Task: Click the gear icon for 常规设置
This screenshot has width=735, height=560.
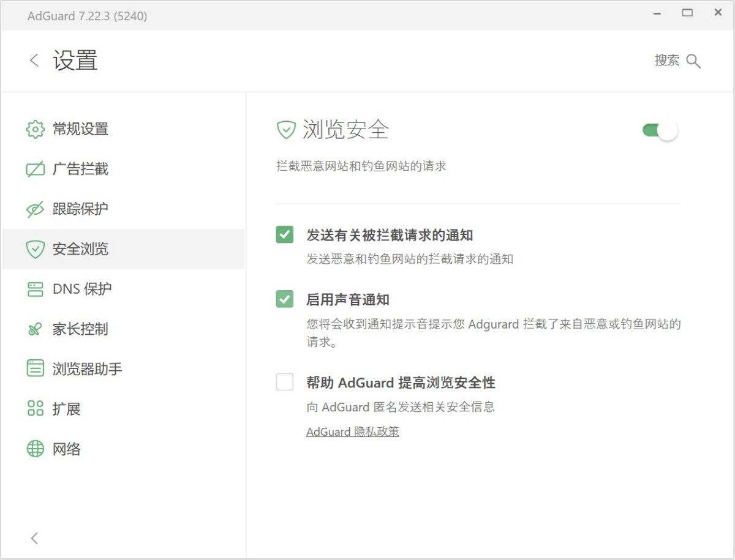Action: click(x=36, y=129)
